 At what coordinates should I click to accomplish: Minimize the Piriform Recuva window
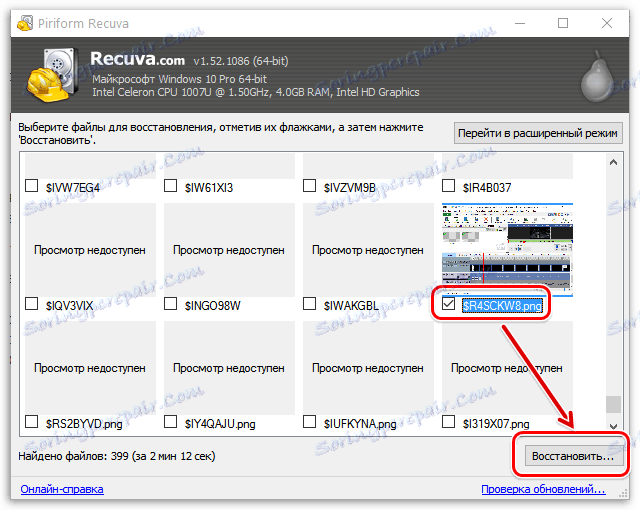coord(520,23)
